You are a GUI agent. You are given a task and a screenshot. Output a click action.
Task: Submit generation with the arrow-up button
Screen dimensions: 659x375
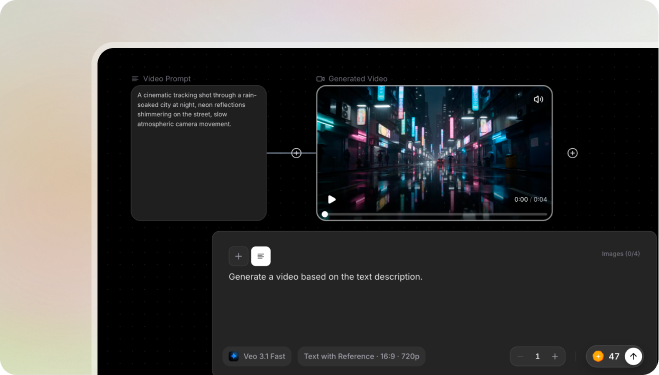pyautogui.click(x=633, y=357)
